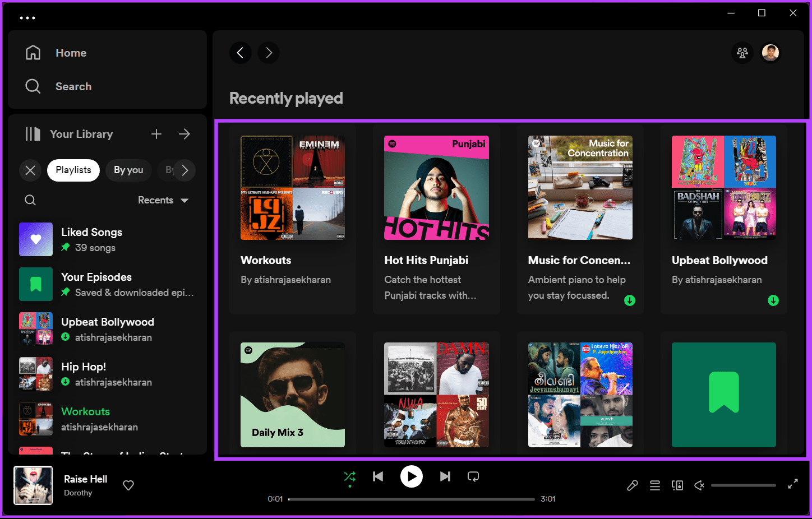Select the Playlists filter chip

[73, 170]
